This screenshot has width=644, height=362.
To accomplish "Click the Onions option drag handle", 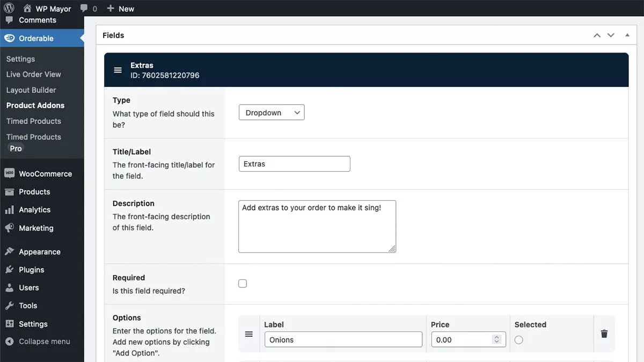I will coord(248,334).
